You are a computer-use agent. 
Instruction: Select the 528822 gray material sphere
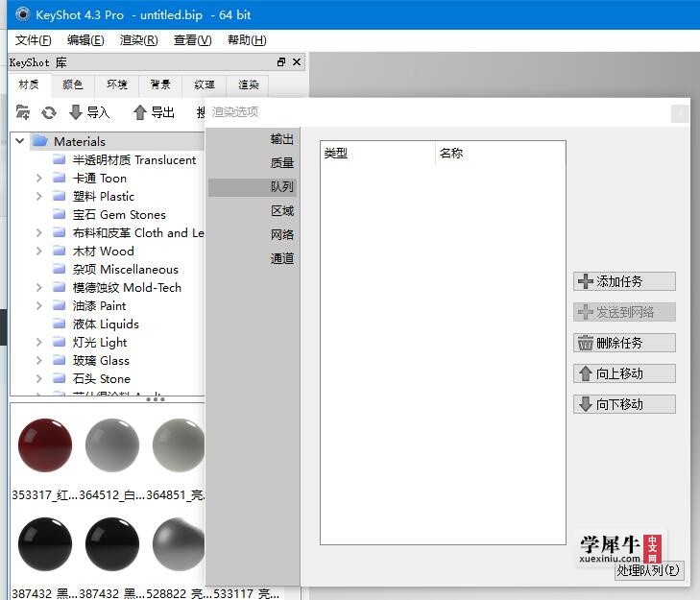[179, 544]
